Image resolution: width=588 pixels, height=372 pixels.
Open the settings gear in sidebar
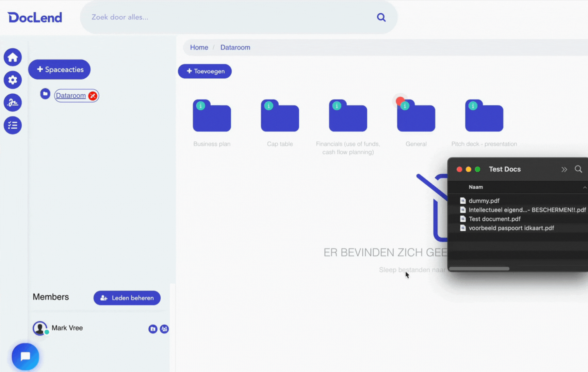tap(13, 80)
